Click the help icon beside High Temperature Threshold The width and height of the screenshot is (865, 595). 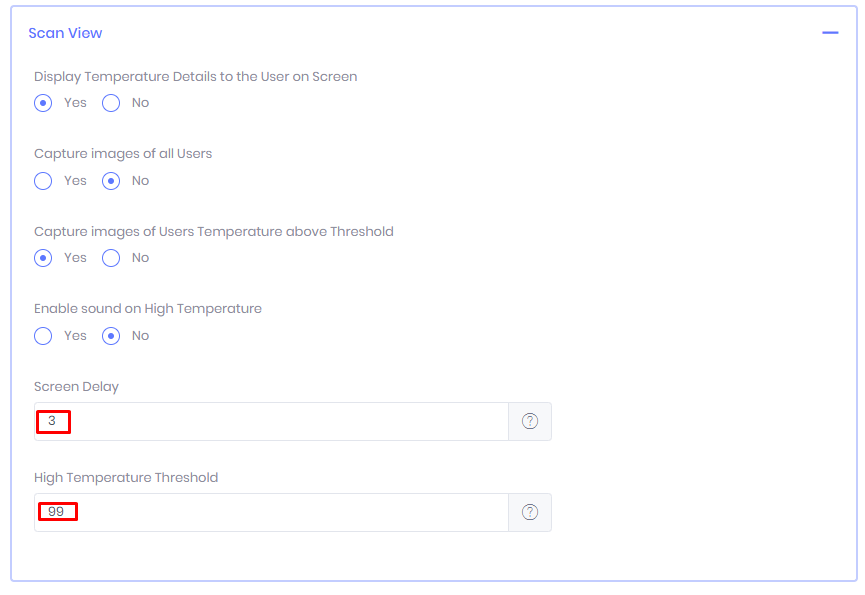tap(530, 512)
